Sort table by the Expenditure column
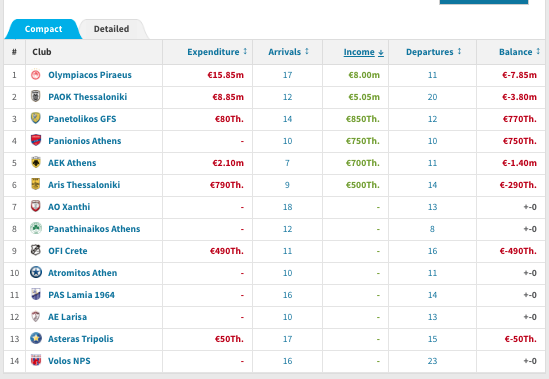Screen dimensions: 549x379 point(217,52)
